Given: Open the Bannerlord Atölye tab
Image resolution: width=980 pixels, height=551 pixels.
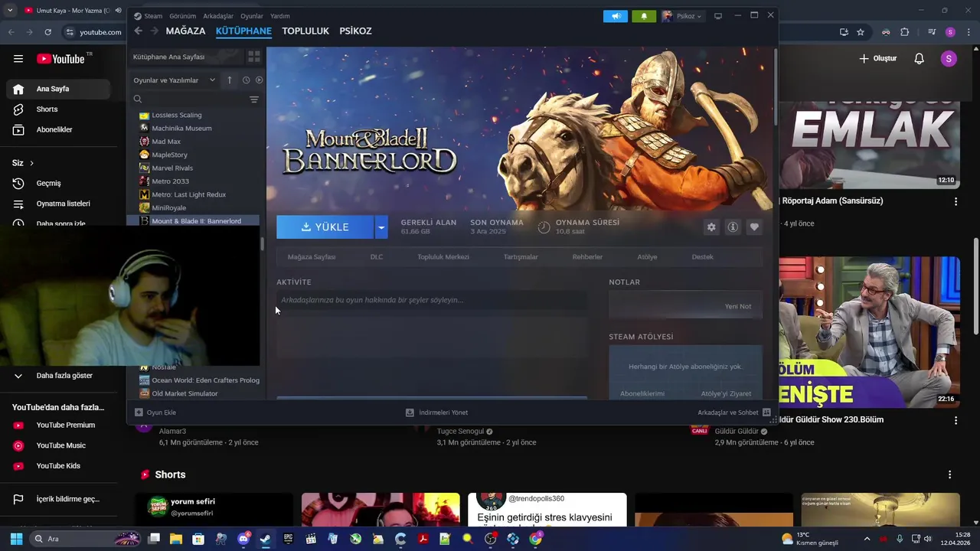Looking at the screenshot, I should point(647,257).
